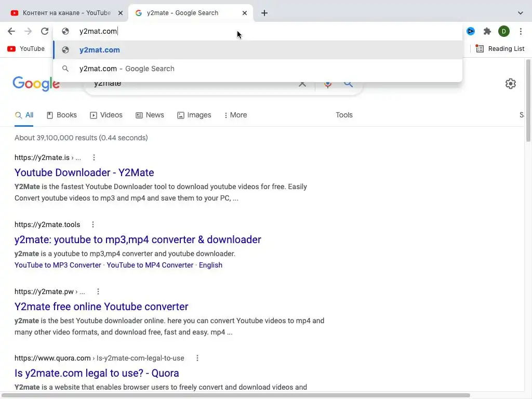Open three-dot menu for quora.com result
The width and height of the screenshot is (532, 399).
197,358
